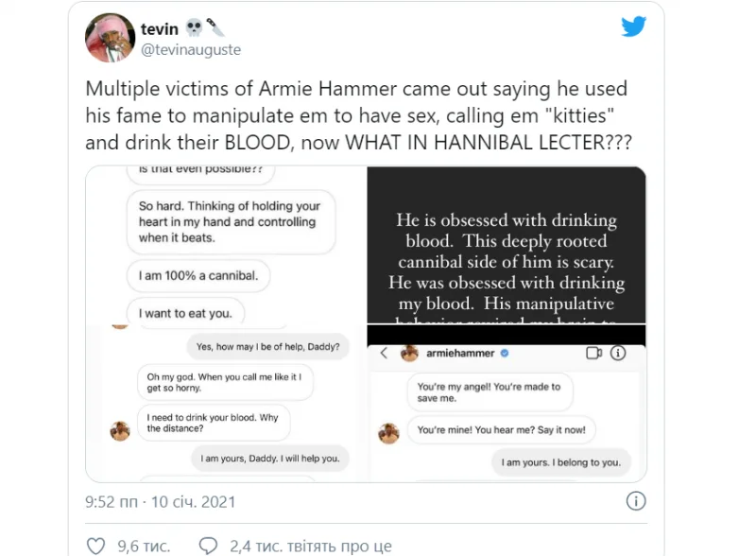This screenshot has width=756, height=556.
Task: Open the black blood-obsession text image
Action: pyautogui.click(x=507, y=245)
